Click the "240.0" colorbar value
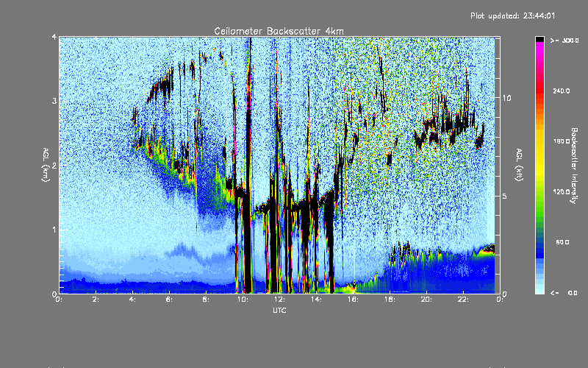This screenshot has height=368, width=588. [x=562, y=91]
